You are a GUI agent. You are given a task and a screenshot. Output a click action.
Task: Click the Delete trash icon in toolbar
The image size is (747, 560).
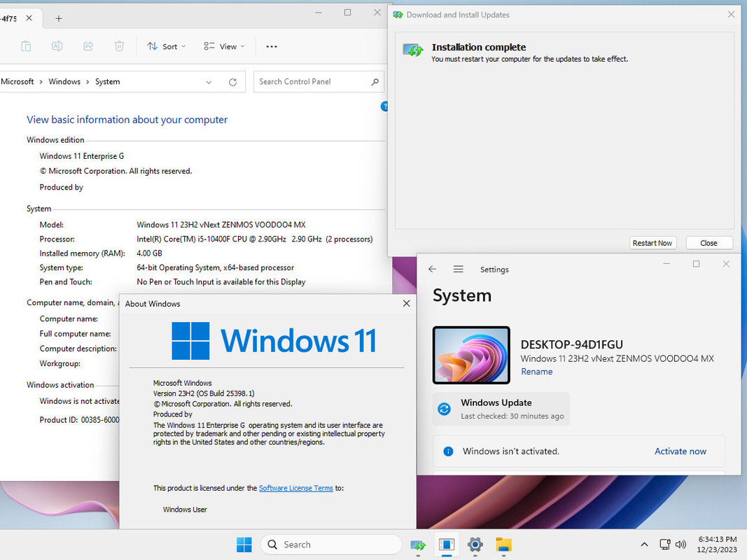click(119, 46)
